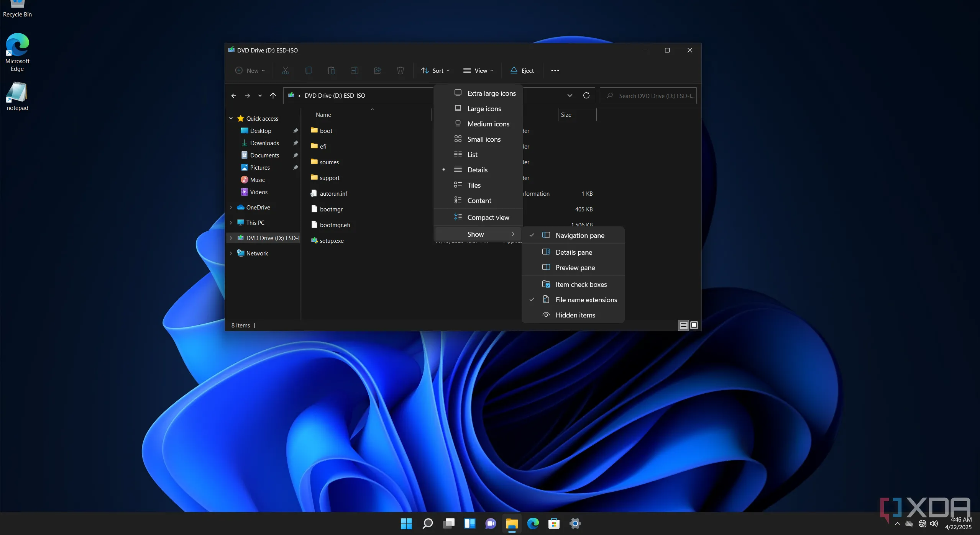Refresh the current folder view
Screen dimensions: 980x535
pos(586,95)
